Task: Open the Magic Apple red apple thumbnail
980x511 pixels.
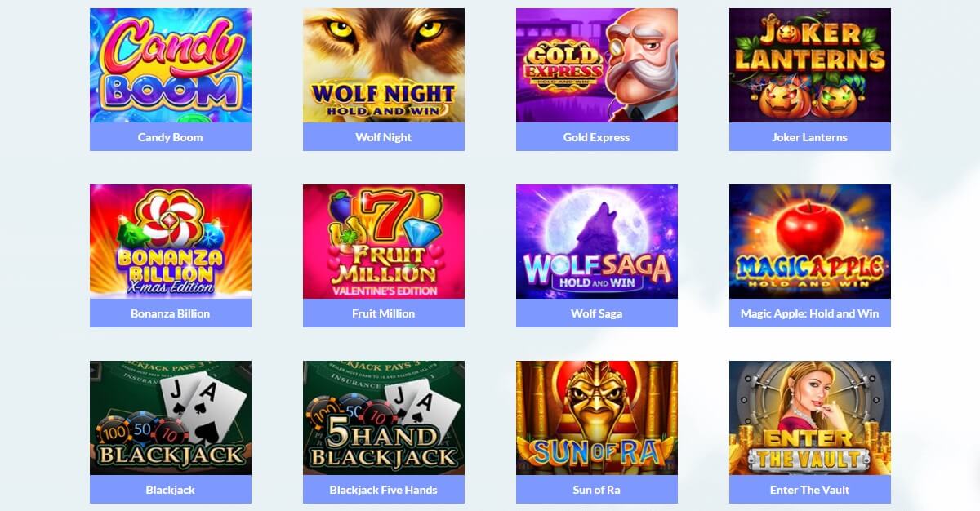Action: pos(810,242)
